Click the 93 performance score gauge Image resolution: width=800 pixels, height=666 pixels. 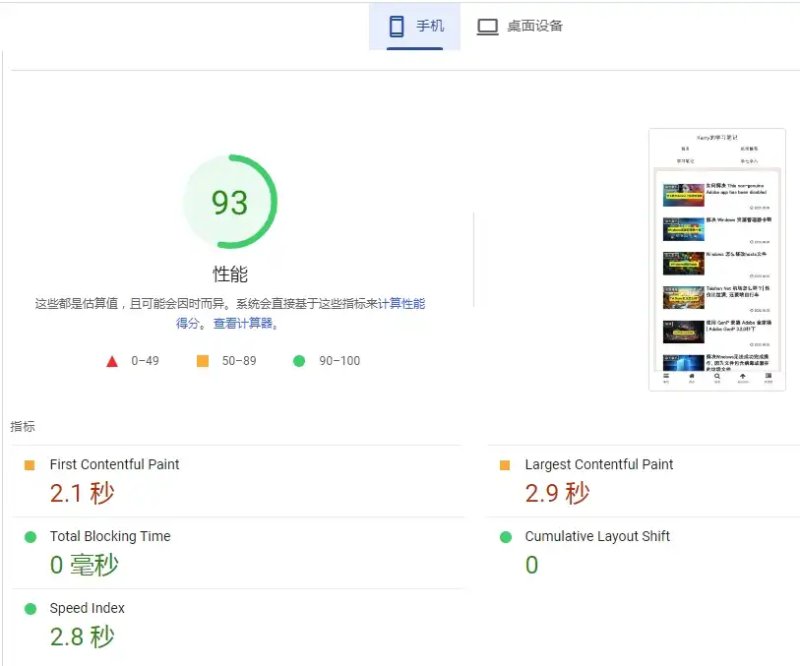coord(230,202)
